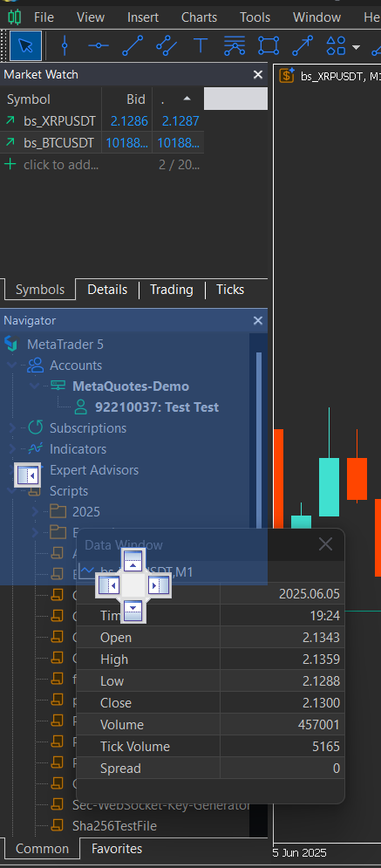This screenshot has width=381, height=868.
Task: Click the user icon for 92210037
Action: (81, 407)
